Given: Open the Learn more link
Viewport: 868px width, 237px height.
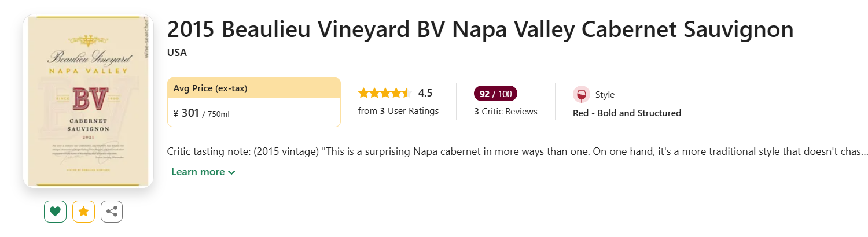Looking at the screenshot, I should [x=198, y=172].
